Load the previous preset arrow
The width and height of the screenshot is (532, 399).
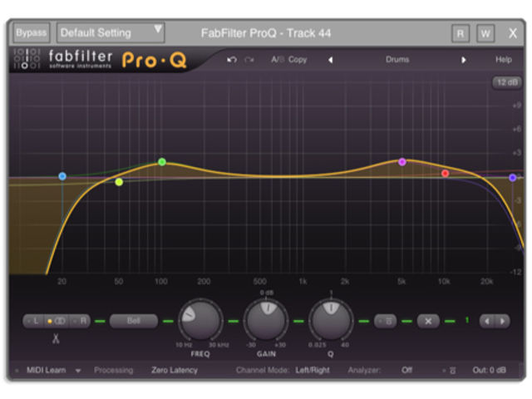331,60
